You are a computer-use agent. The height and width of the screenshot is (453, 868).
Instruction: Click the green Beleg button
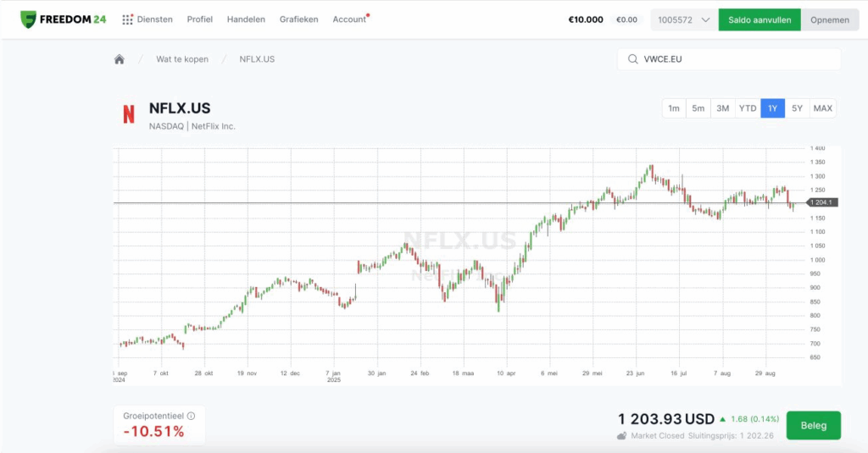click(x=813, y=425)
